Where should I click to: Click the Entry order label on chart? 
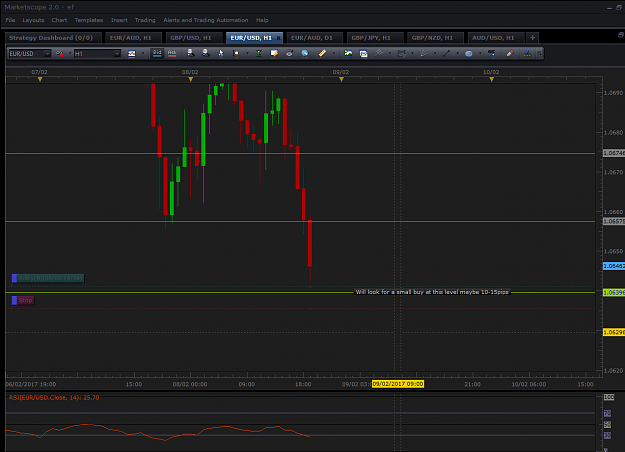48,278
